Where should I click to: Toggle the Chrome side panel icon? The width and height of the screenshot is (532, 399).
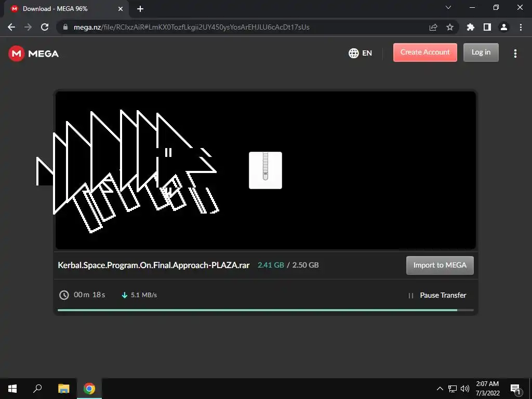(487, 27)
